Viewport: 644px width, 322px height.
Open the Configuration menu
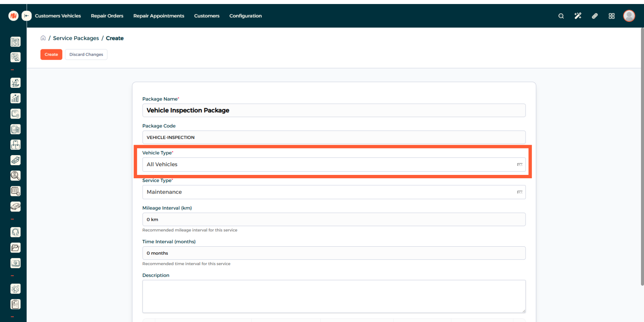coord(245,16)
